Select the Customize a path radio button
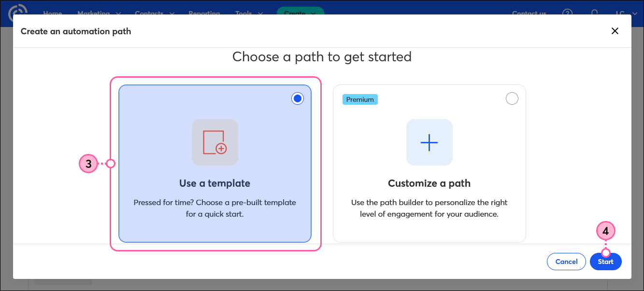Image resolution: width=644 pixels, height=291 pixels. pos(512,98)
